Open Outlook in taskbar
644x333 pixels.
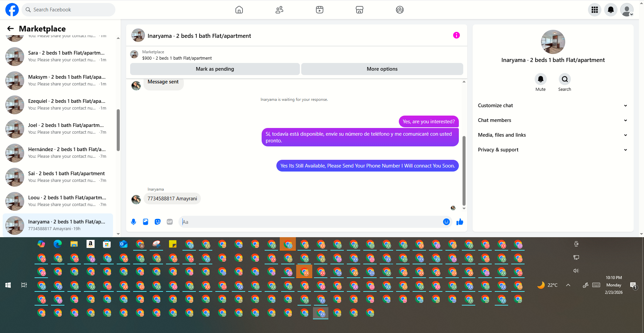tap(123, 244)
